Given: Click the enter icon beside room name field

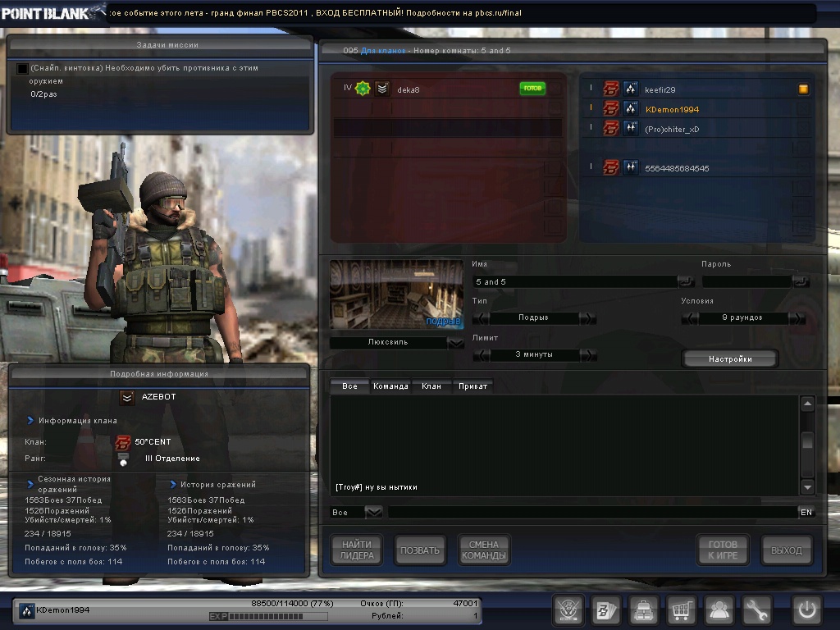Looking at the screenshot, I should 686,281.
